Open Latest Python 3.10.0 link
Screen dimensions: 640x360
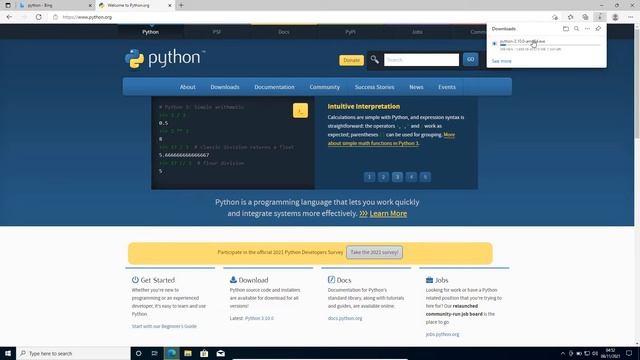point(259,318)
